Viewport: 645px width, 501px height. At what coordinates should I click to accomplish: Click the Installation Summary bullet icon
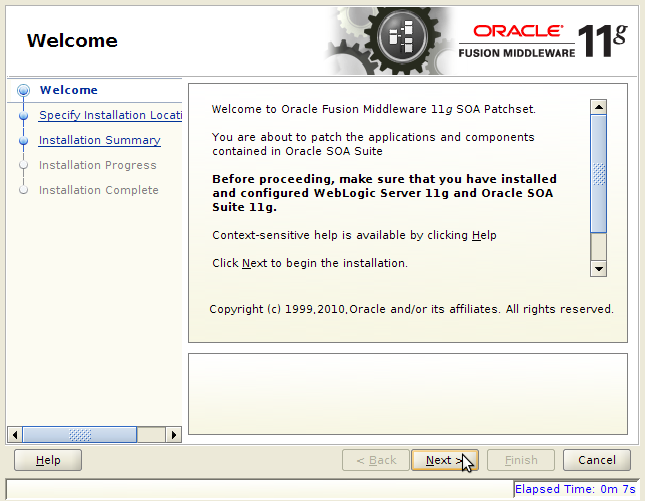pos(23,141)
